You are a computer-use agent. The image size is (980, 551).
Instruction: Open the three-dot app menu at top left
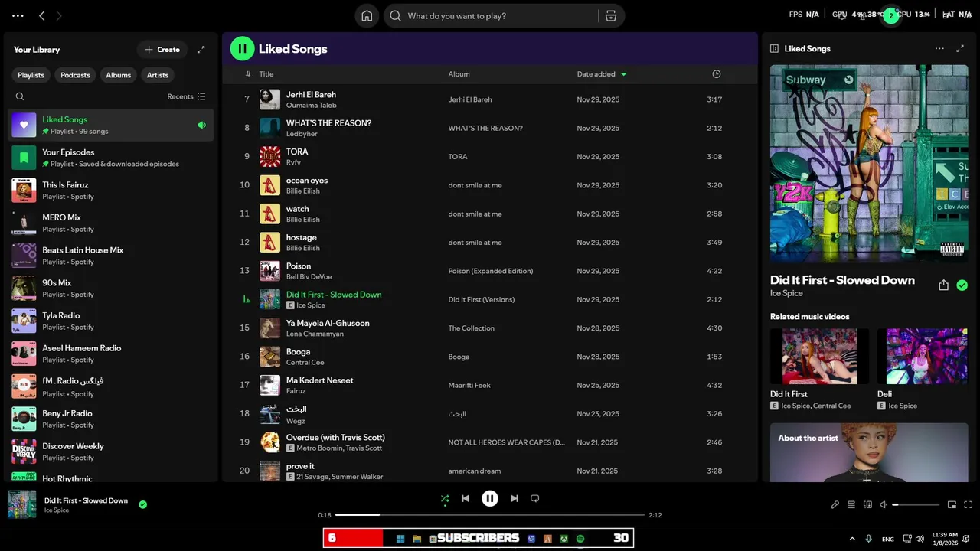[18, 15]
